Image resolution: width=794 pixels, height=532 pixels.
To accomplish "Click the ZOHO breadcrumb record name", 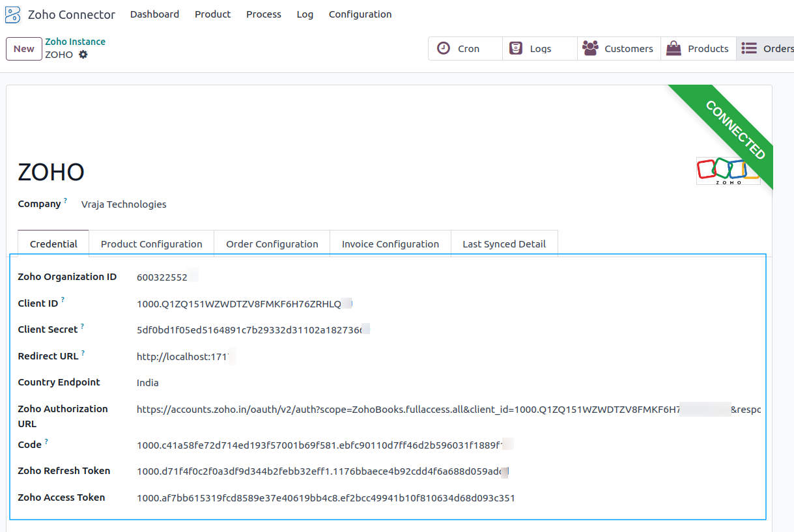I will pyautogui.click(x=59, y=55).
